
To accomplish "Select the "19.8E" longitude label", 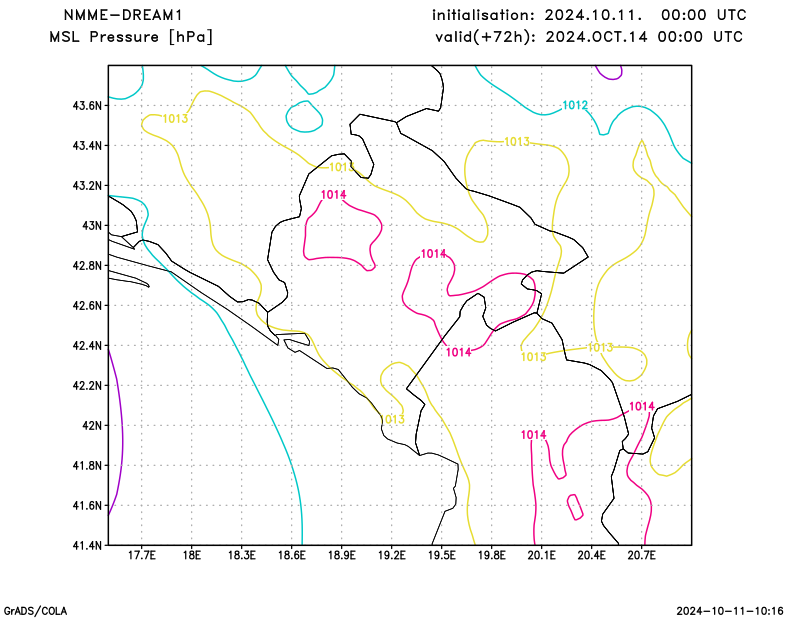I will (x=492, y=555).
